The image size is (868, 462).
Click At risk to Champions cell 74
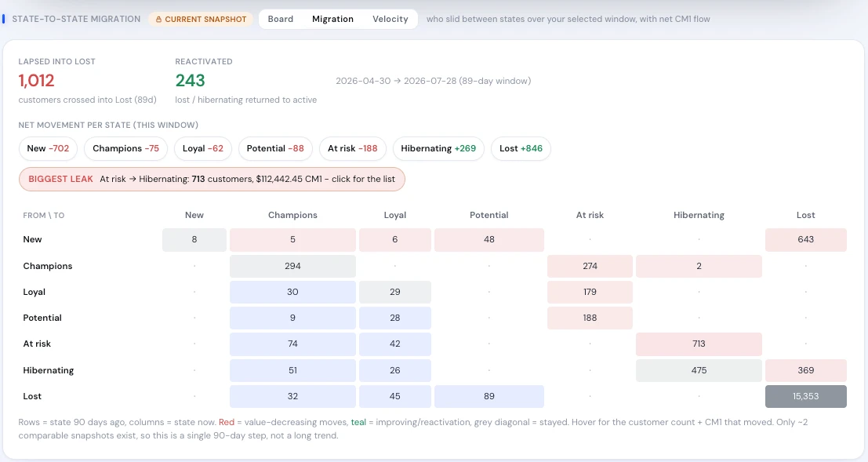click(x=292, y=344)
